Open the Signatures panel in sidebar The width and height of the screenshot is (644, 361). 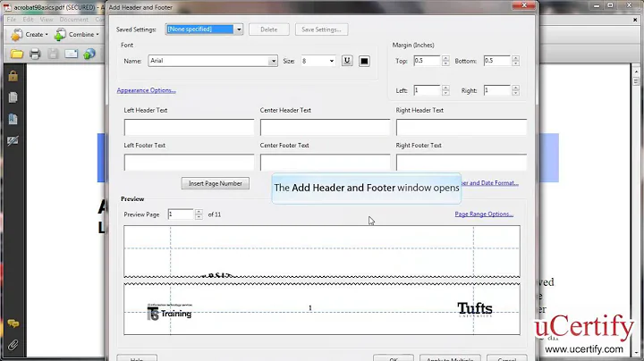click(x=13, y=140)
